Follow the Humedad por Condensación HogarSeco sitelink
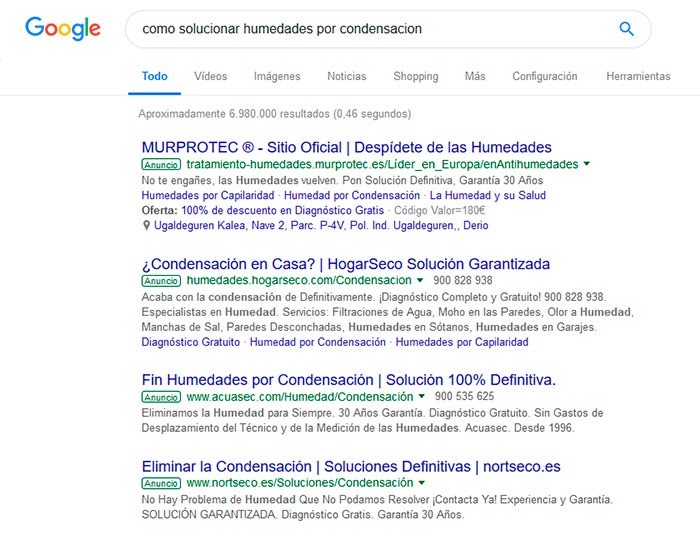 tap(317, 342)
